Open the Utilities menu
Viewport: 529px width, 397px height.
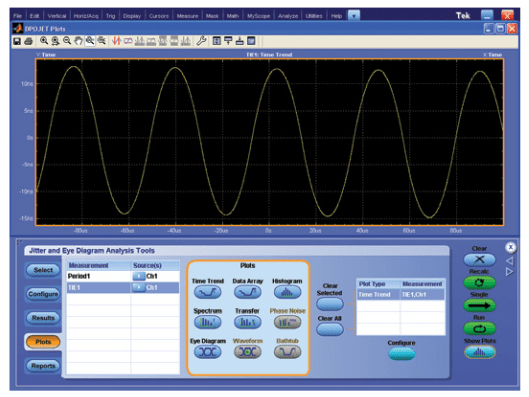314,16
